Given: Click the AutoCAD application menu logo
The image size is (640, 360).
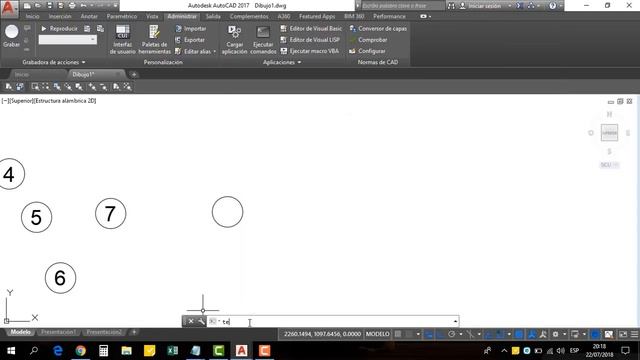Looking at the screenshot, I should click(9, 8).
